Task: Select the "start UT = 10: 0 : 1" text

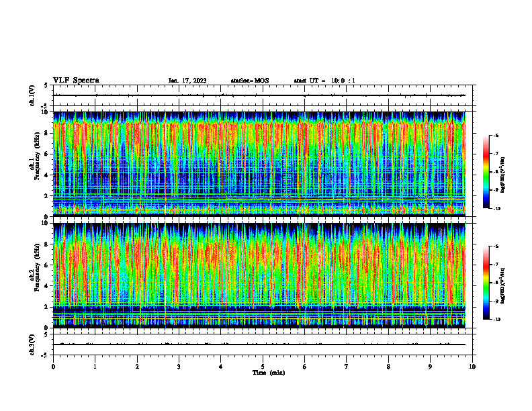Action: tap(324, 81)
